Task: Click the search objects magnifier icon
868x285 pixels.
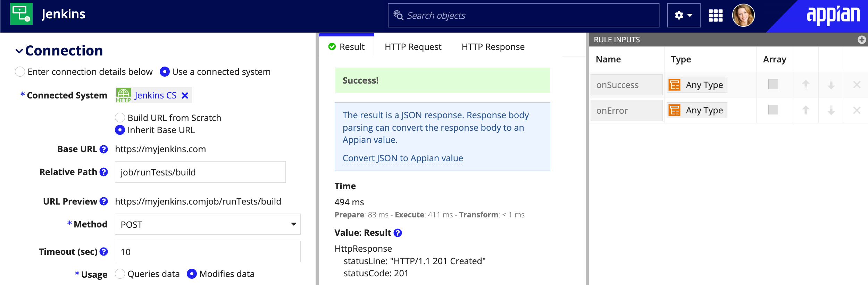Action: click(398, 15)
